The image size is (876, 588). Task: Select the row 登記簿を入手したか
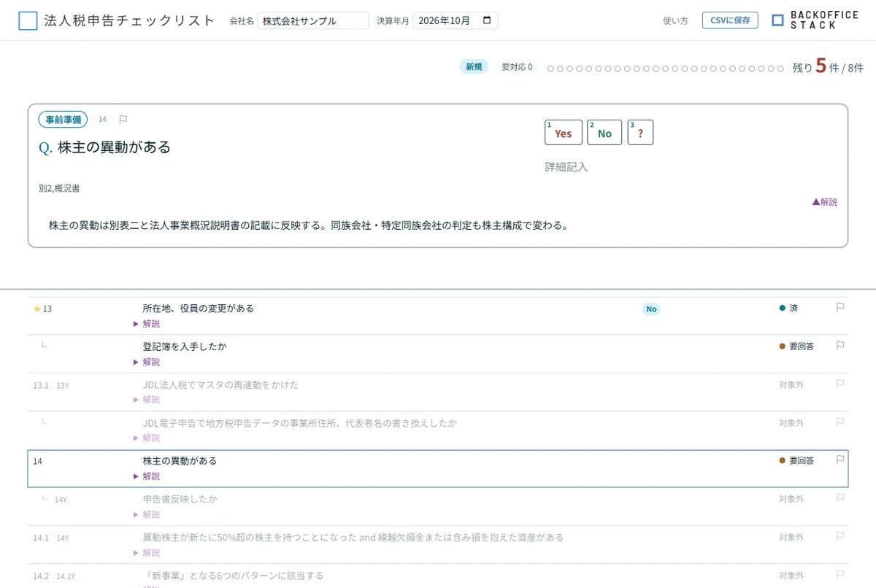coord(438,354)
